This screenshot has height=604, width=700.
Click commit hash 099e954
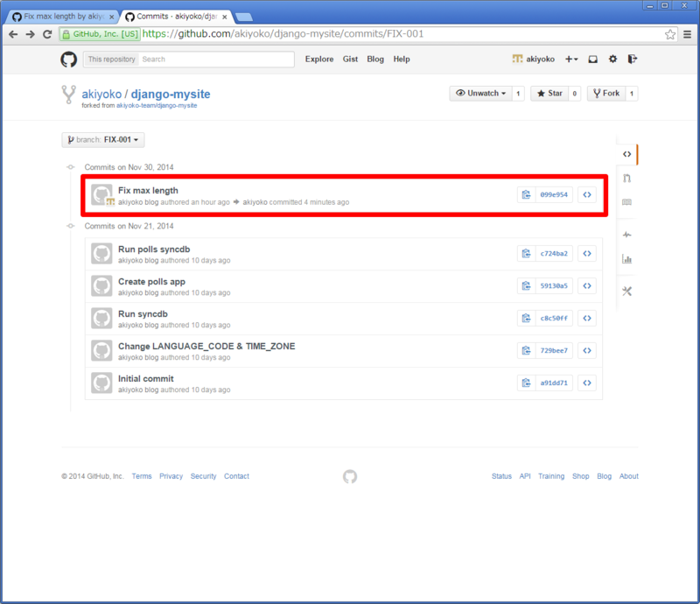(554, 194)
